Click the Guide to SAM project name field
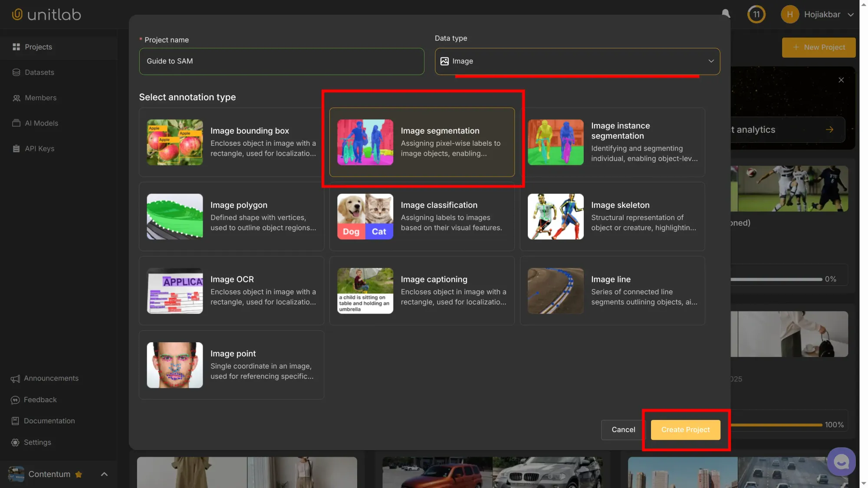868x488 pixels. 281,61
